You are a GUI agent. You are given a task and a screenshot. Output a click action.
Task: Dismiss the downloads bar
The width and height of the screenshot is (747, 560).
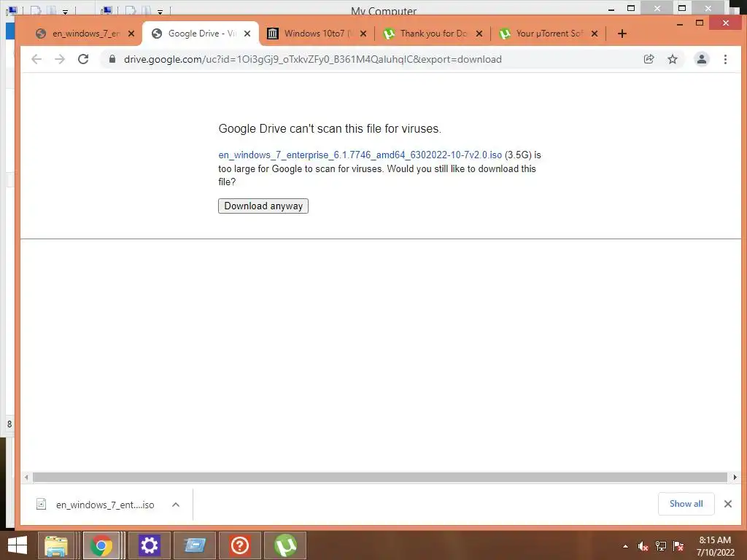[x=728, y=504]
